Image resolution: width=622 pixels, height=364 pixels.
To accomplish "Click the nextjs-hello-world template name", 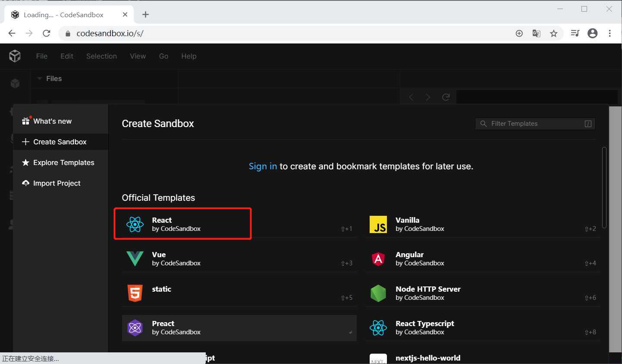I will click(428, 358).
